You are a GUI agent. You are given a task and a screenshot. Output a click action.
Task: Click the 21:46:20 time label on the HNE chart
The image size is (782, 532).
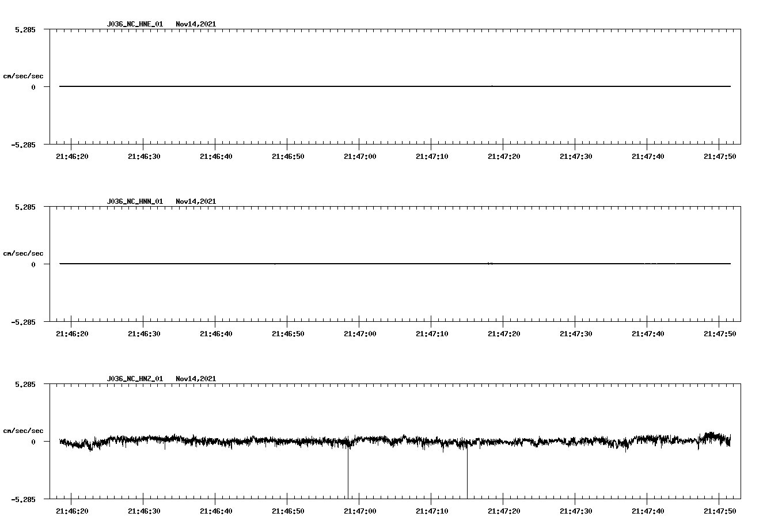pyautogui.click(x=72, y=157)
